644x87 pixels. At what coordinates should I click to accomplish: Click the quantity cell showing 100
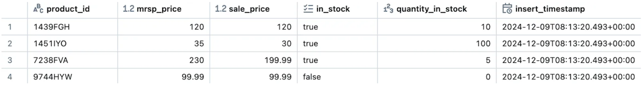tap(483, 43)
